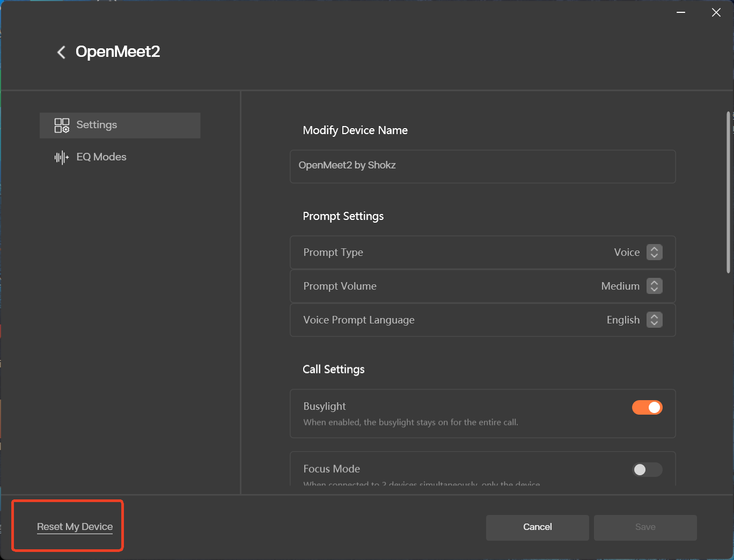The height and width of the screenshot is (560, 734).
Task: Disable the Busylight toggle
Action: 647,408
